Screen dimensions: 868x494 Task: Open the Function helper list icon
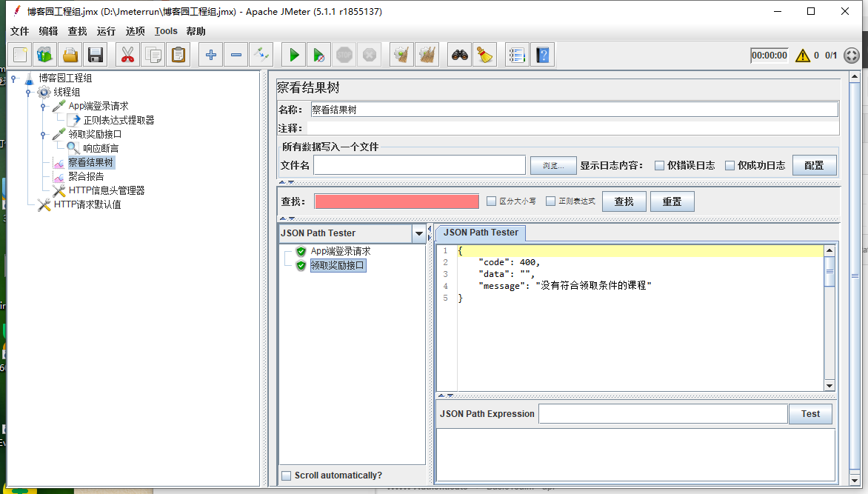click(x=517, y=55)
